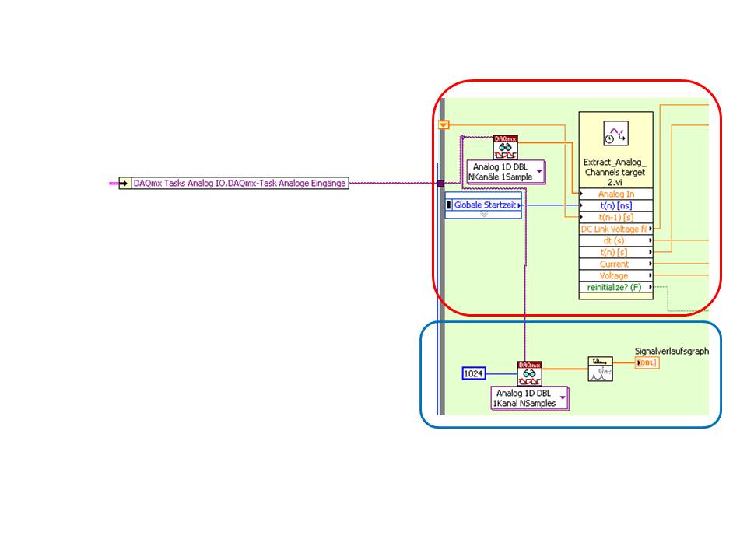The height and width of the screenshot is (560, 747).
Task: Open the Analog 1D DBL NKanäle 1Sample selector
Action: [x=506, y=172]
